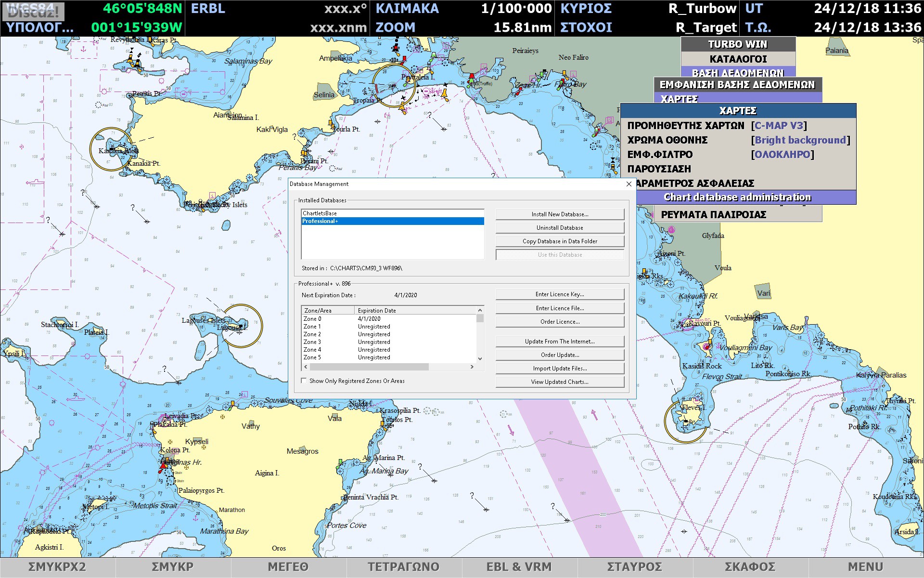Close the Database Management dialog
Screen dimensions: 924x578
click(629, 184)
